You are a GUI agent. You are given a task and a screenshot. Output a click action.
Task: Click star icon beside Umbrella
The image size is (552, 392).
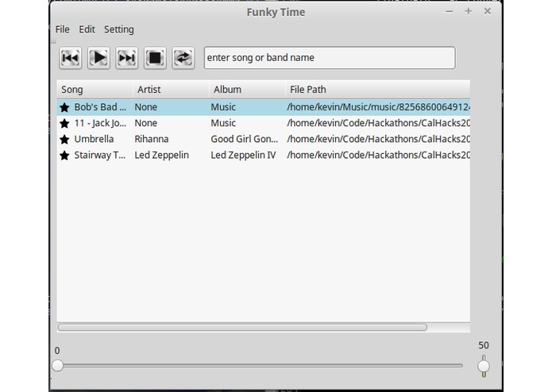64,139
